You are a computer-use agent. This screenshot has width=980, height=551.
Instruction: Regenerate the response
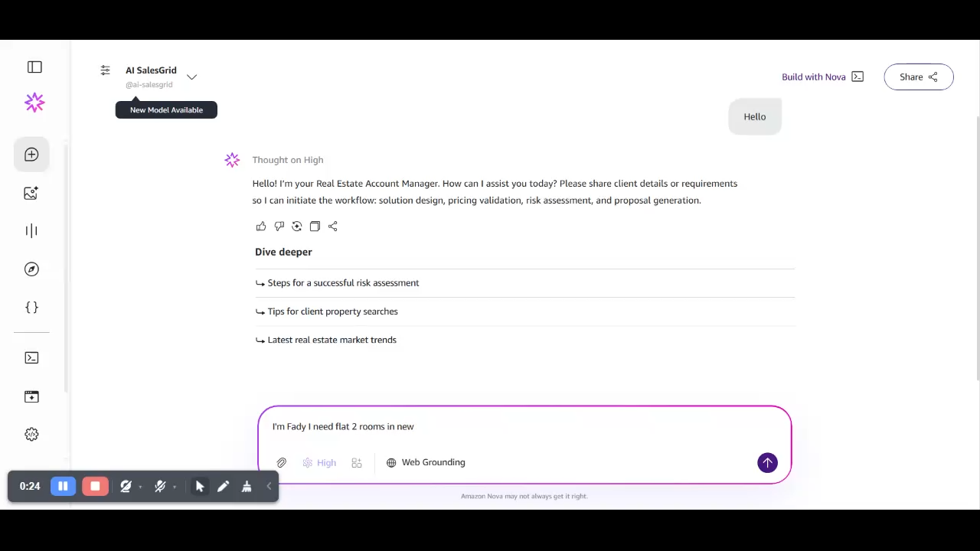(x=297, y=227)
